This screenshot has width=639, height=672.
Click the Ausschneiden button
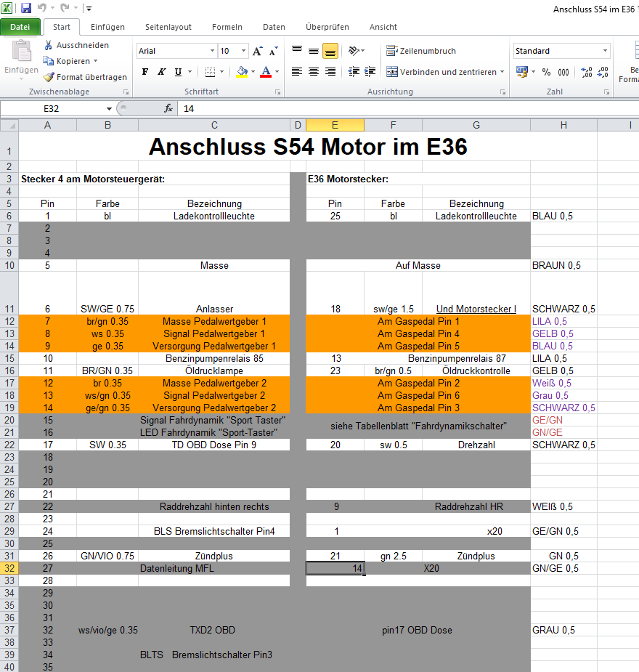click(76, 45)
